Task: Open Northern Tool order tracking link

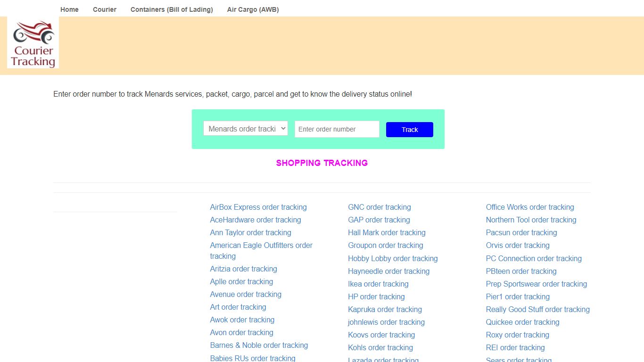Action: (x=531, y=220)
